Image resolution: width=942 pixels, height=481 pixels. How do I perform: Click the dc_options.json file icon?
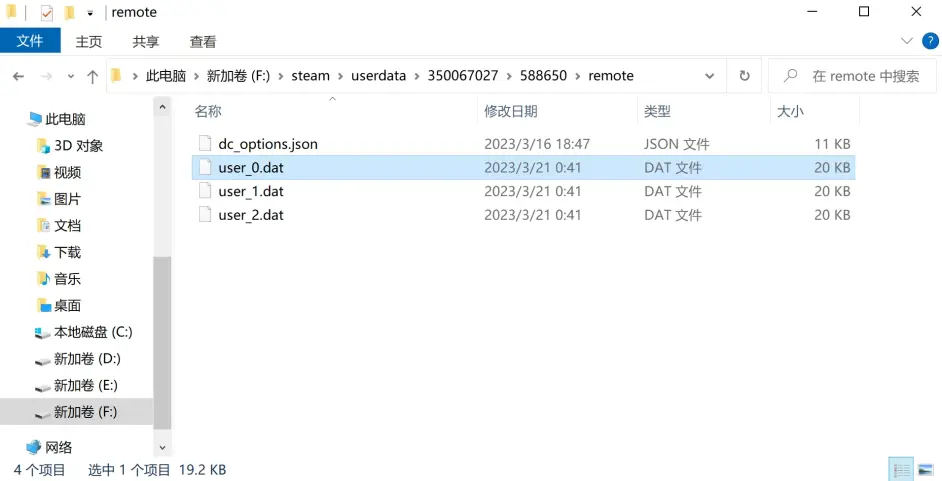pos(205,144)
